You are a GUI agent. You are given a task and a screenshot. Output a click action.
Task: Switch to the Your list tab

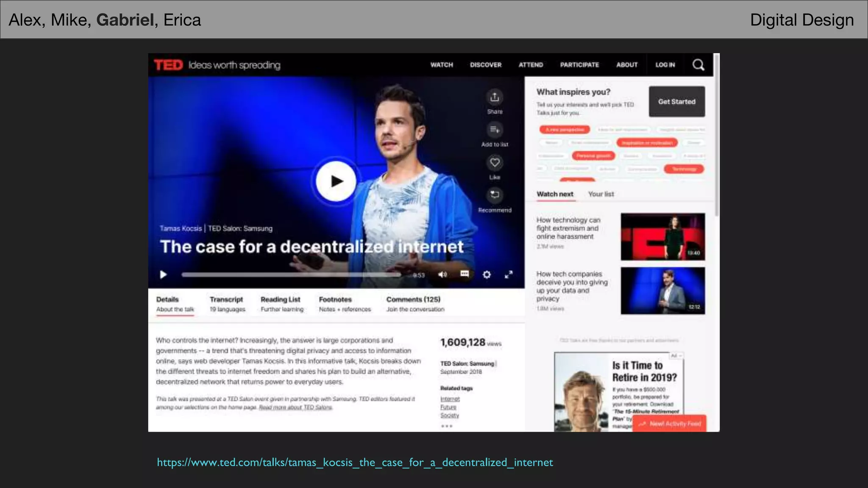click(x=601, y=194)
